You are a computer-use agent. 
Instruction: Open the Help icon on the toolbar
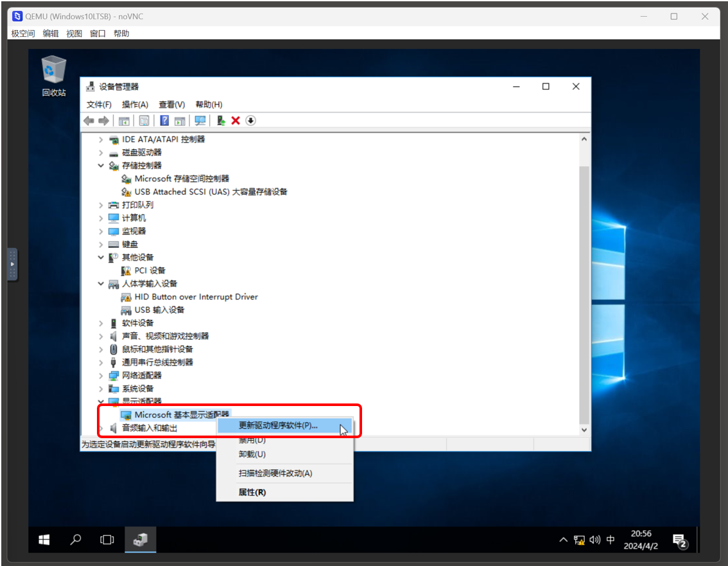pyautogui.click(x=165, y=120)
